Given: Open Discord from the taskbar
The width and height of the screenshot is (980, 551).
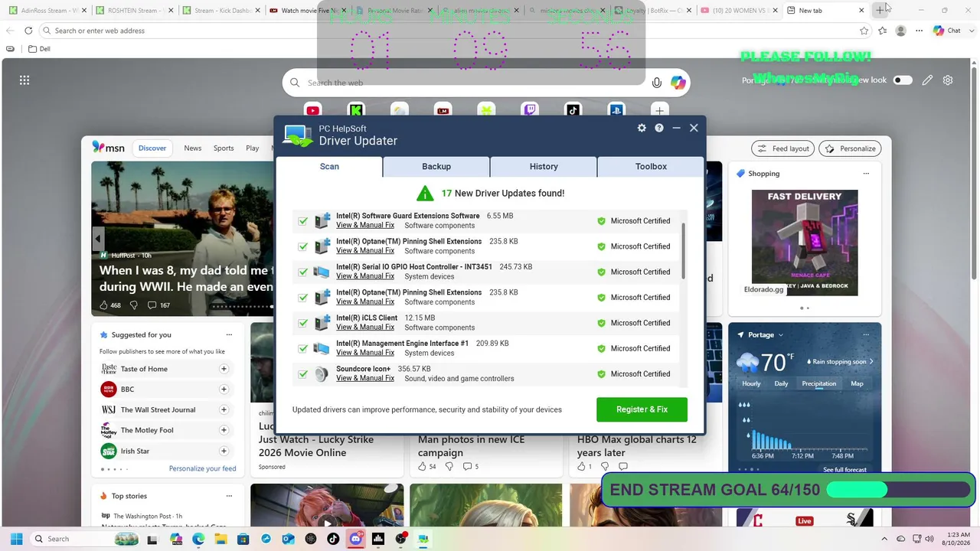Looking at the screenshot, I should (355, 539).
